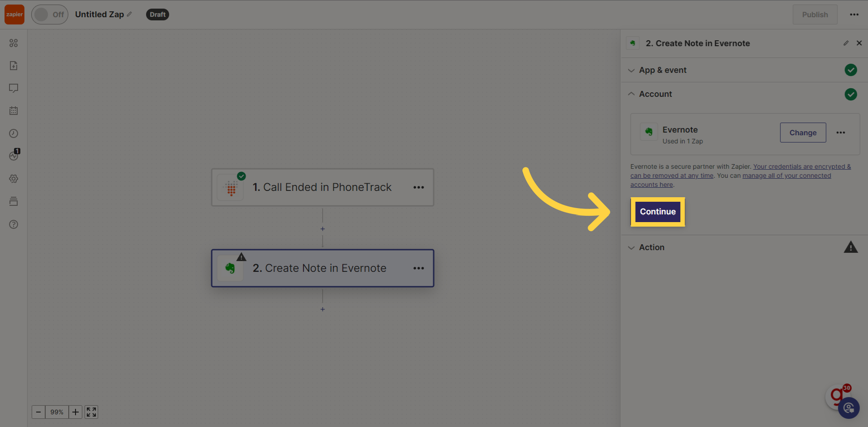
Task: Expand the App & event section
Action: (x=744, y=70)
